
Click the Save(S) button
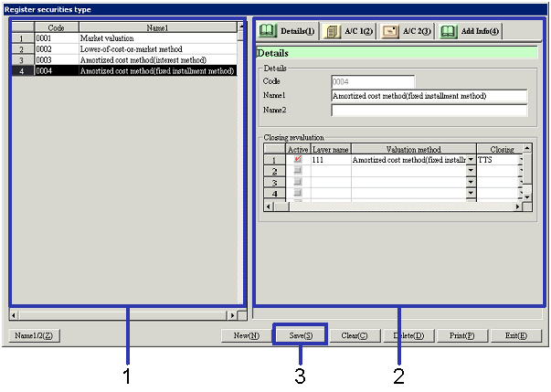tap(300, 335)
